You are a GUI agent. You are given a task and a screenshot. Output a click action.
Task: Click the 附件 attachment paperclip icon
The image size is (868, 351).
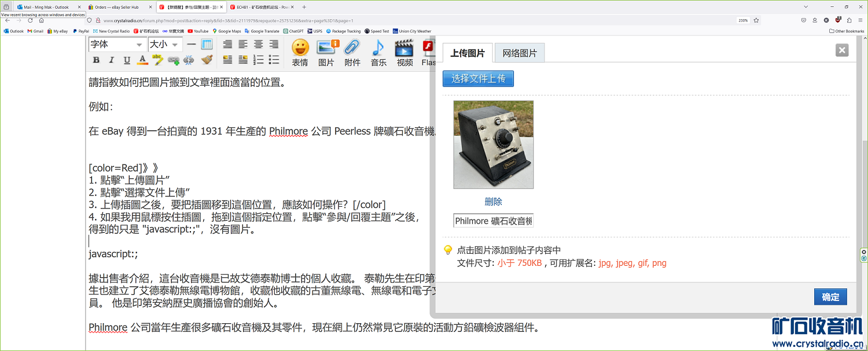tap(352, 53)
